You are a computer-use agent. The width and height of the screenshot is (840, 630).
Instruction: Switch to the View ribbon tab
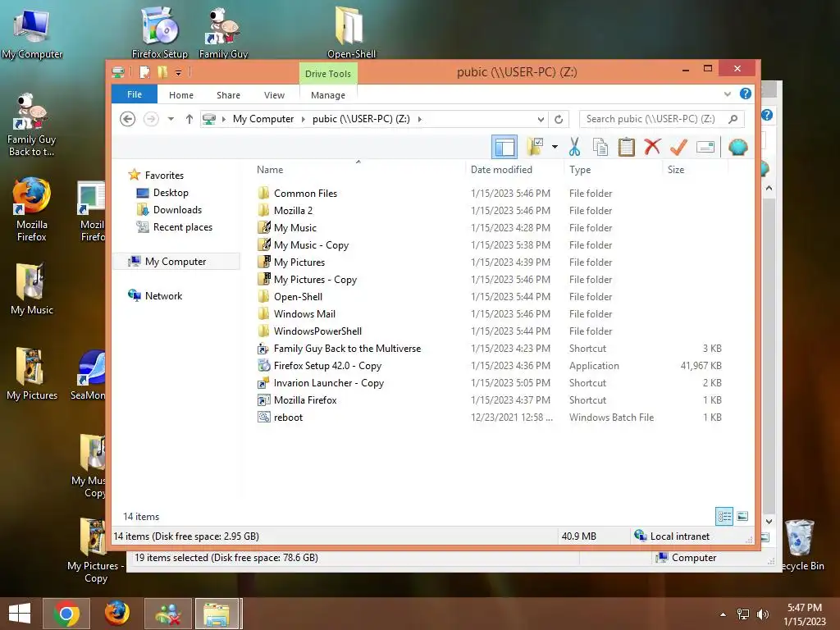click(274, 95)
